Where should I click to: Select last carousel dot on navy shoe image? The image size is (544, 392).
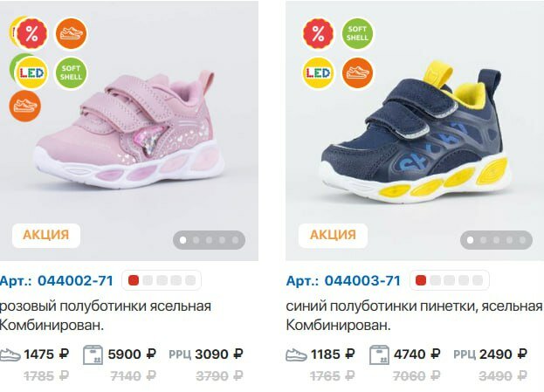point(522,240)
